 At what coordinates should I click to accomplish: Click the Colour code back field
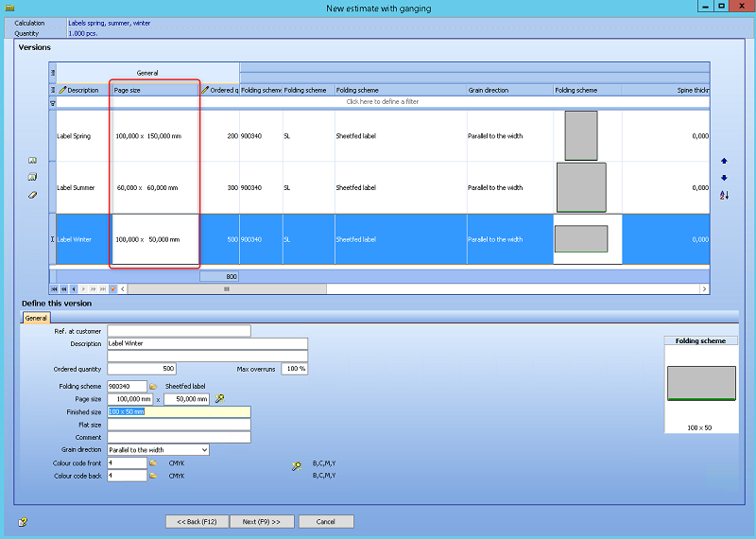click(x=127, y=476)
